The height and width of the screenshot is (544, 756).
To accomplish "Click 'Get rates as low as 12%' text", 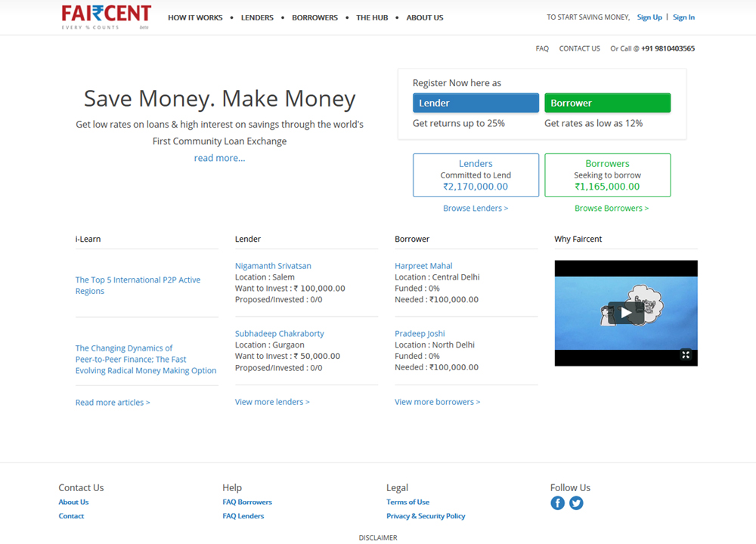I will coord(593,123).
